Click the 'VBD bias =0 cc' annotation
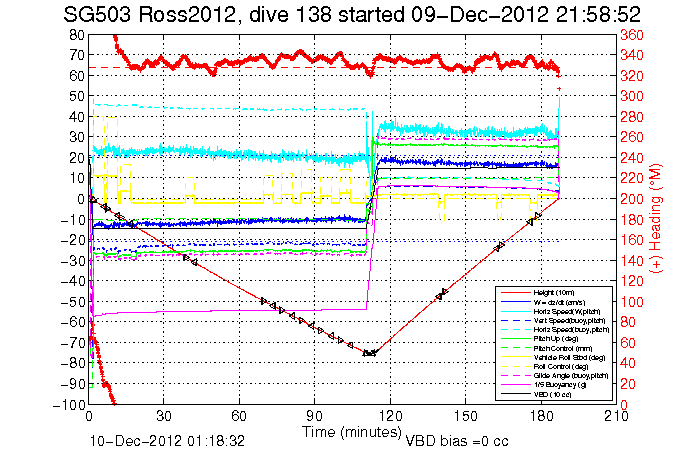 (456, 441)
